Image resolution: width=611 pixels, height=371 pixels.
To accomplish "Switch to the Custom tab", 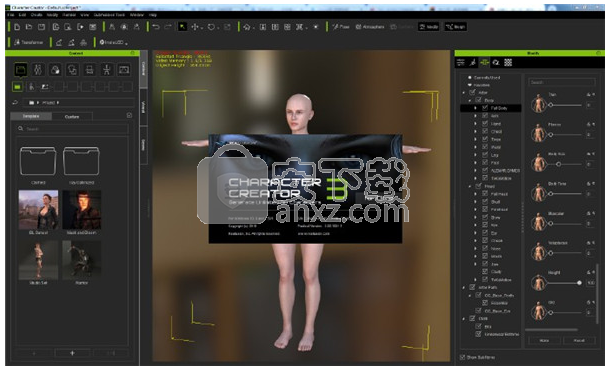I will click(x=72, y=116).
